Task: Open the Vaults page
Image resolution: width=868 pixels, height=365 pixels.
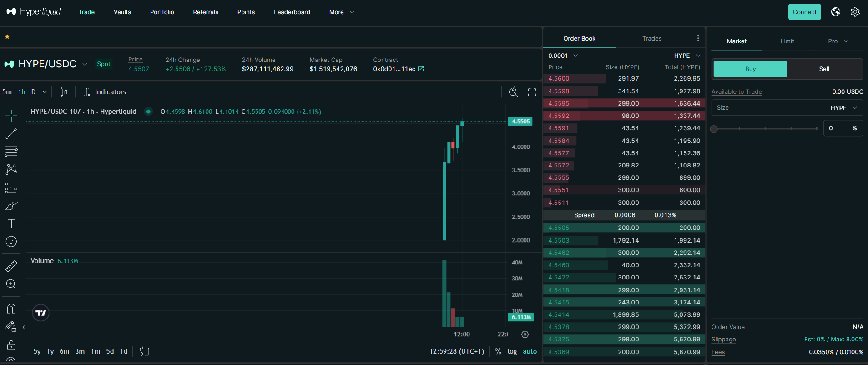Action: tap(122, 12)
